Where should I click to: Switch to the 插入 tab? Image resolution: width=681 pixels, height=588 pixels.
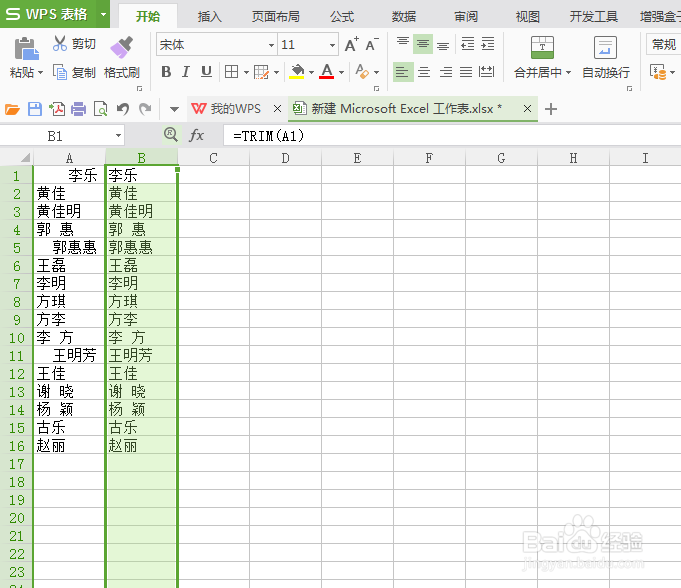point(209,17)
